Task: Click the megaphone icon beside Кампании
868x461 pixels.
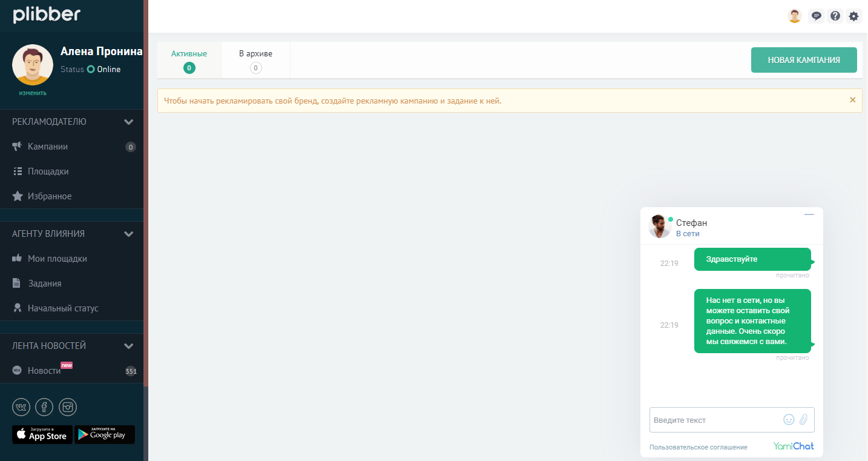Action: coord(17,147)
